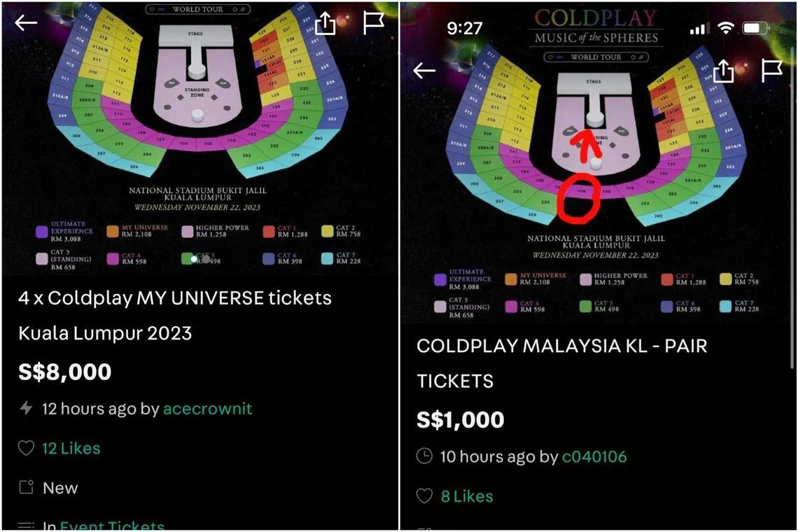Image resolution: width=798 pixels, height=532 pixels.
Task: View the 8 Likes list
Action: point(467,496)
